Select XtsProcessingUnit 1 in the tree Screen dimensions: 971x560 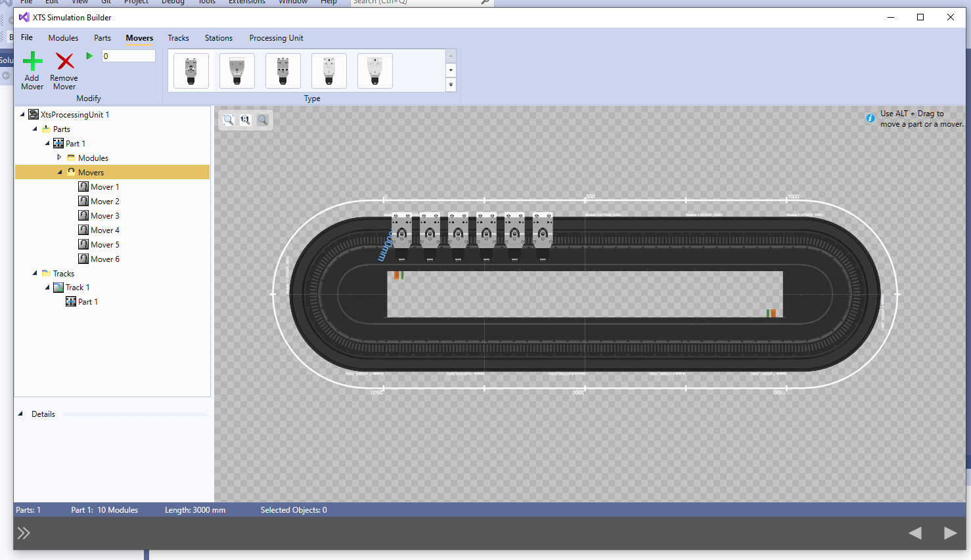click(75, 115)
